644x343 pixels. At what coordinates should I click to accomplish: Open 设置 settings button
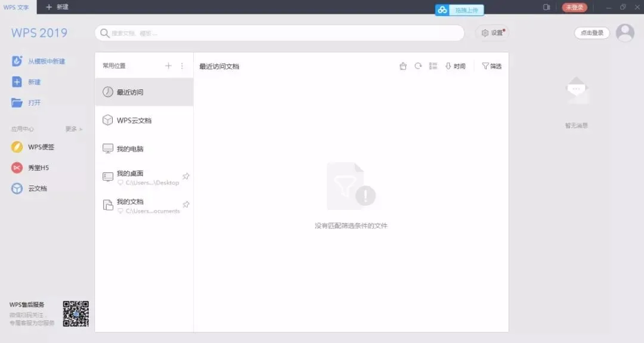[x=492, y=33]
